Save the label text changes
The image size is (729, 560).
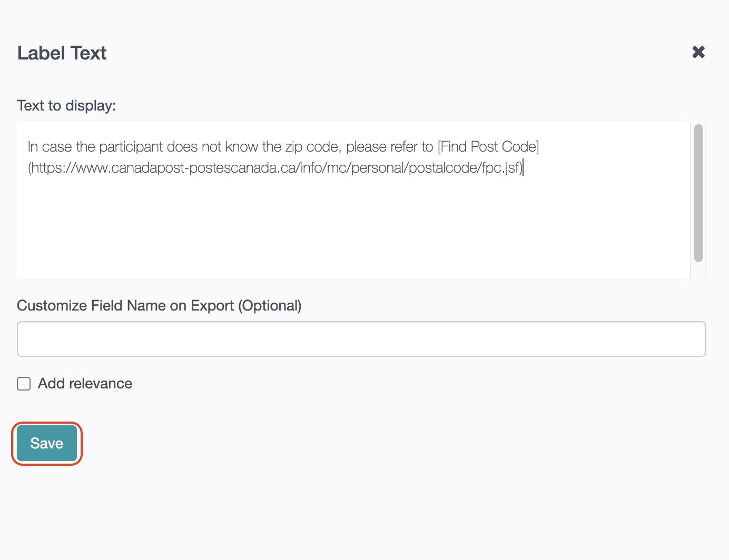pyautogui.click(x=46, y=443)
